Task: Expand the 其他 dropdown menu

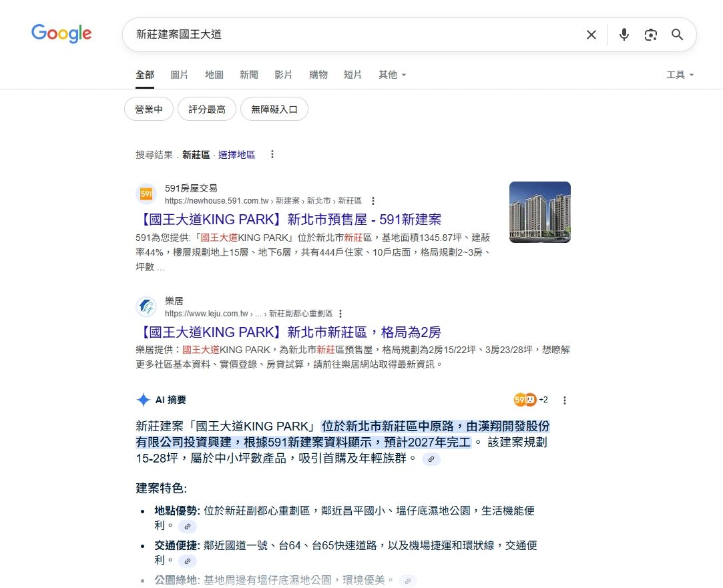Action: click(x=393, y=75)
